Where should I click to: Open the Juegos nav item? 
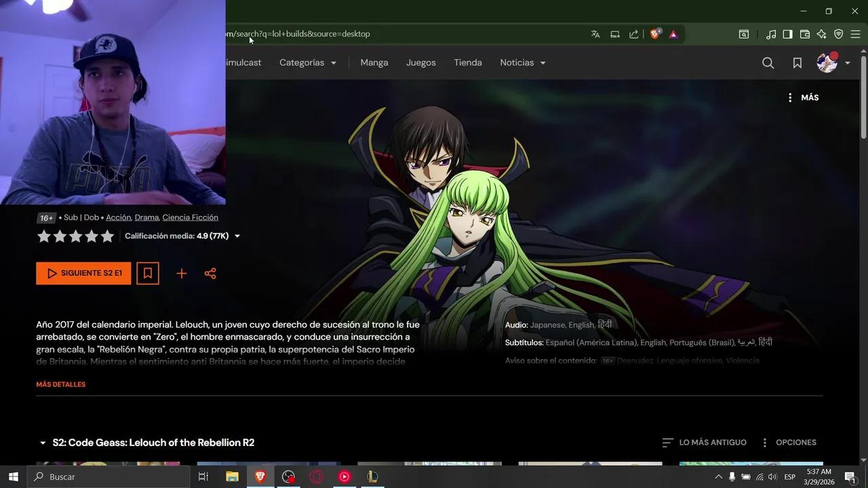(x=421, y=62)
